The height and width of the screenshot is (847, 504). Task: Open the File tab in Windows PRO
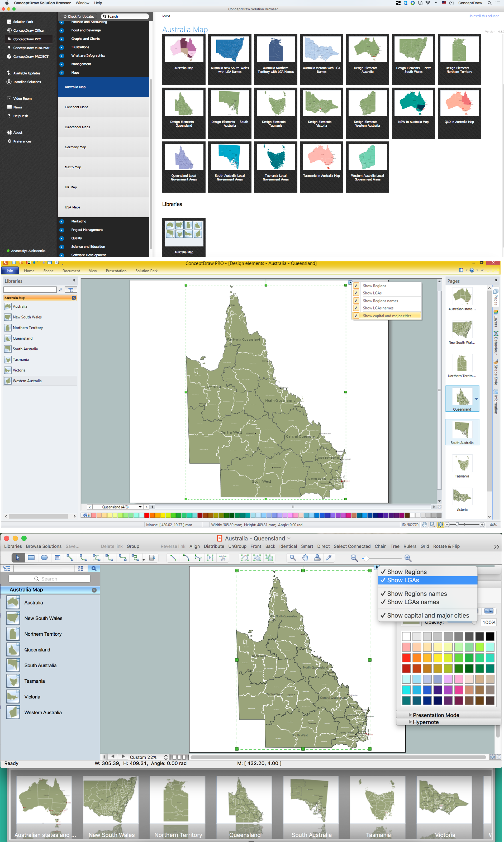click(x=10, y=271)
